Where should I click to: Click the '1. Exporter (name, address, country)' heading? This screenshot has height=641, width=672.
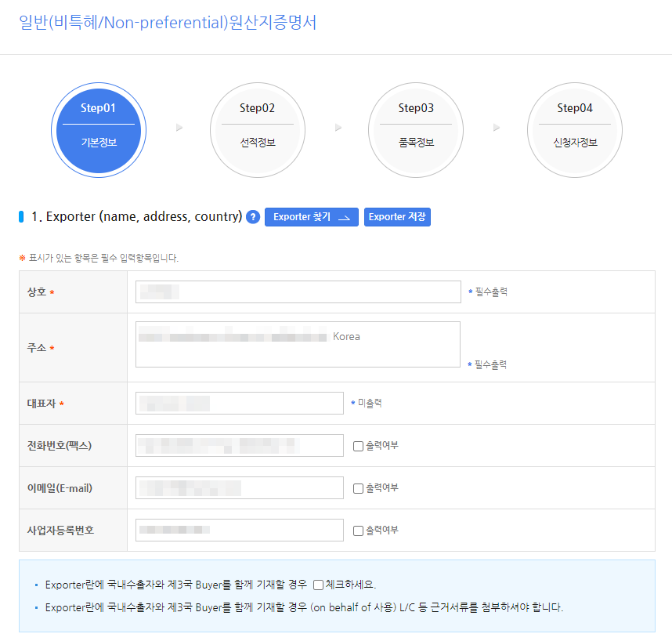click(x=137, y=216)
